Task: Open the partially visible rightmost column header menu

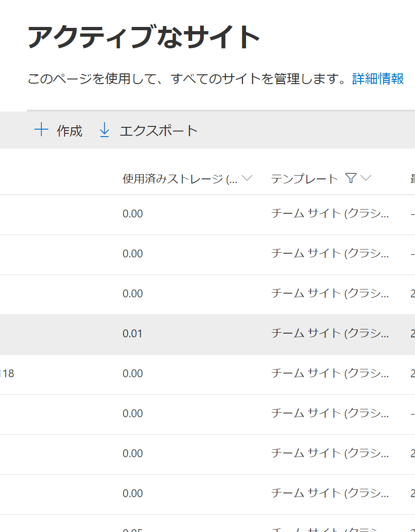Action: point(412,178)
